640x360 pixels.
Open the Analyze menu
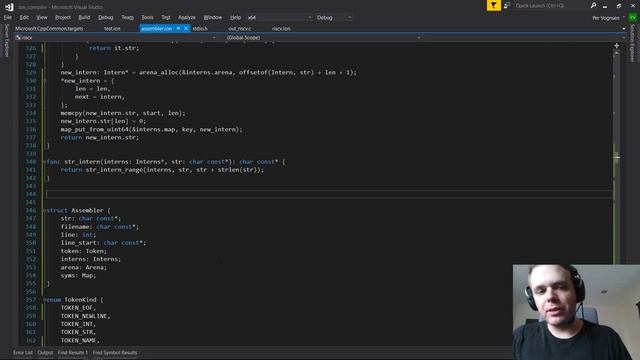pos(187,18)
